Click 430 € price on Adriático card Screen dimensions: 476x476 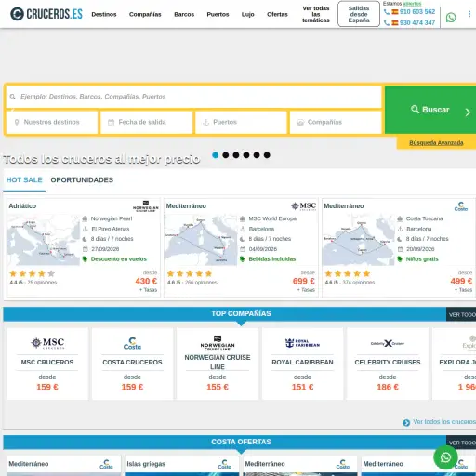(x=146, y=281)
